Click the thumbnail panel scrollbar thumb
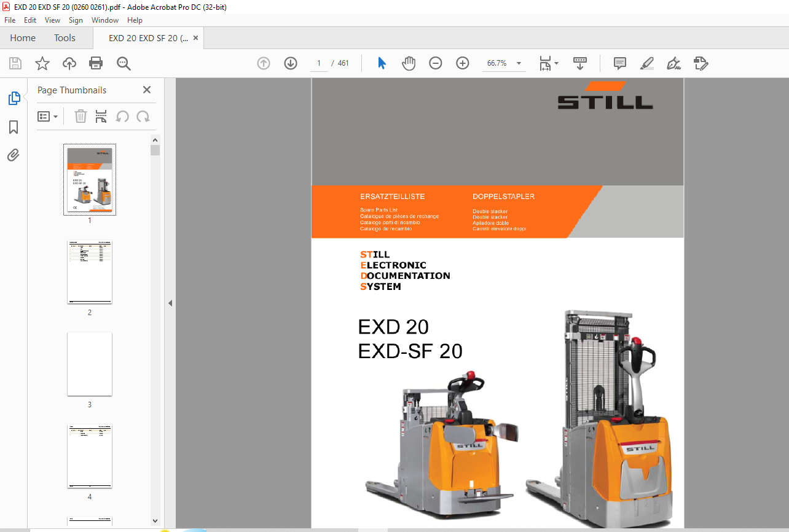The height and width of the screenshot is (532, 789). point(155,151)
